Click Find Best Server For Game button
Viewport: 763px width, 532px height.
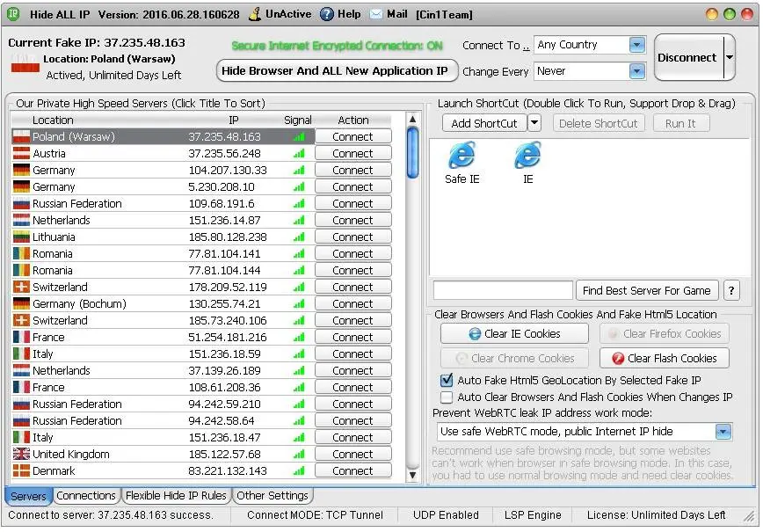(647, 290)
